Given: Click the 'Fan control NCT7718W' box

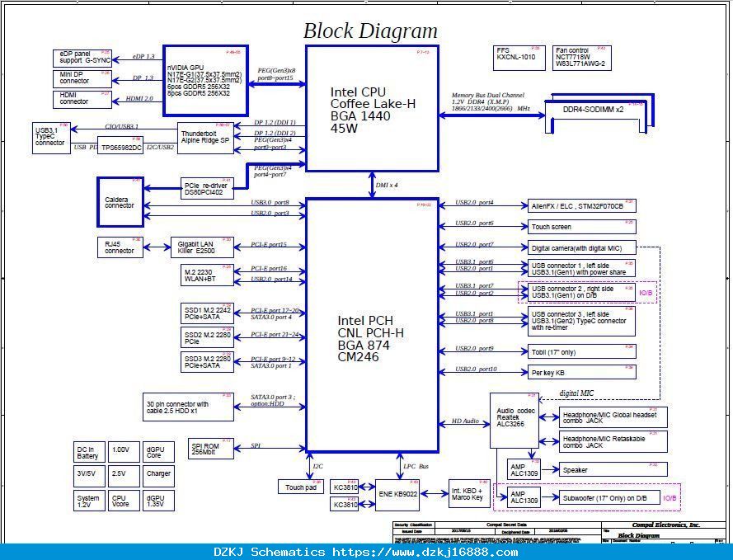Looking at the screenshot, I should [581, 58].
